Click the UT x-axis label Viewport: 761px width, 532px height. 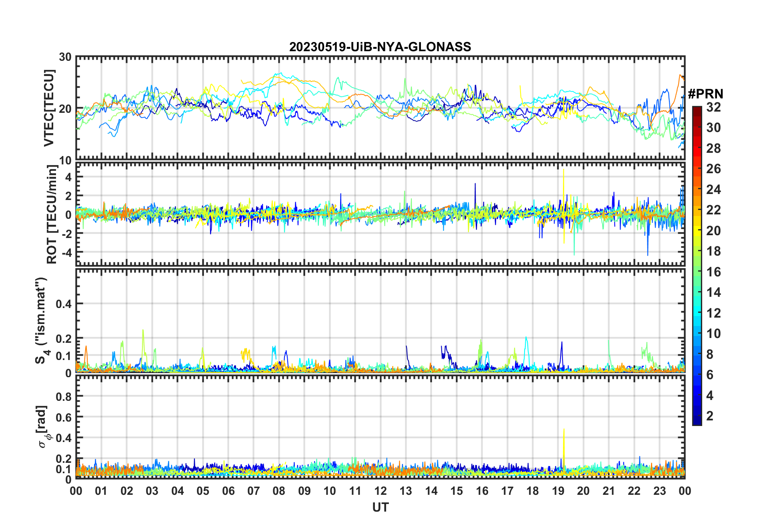(380, 507)
